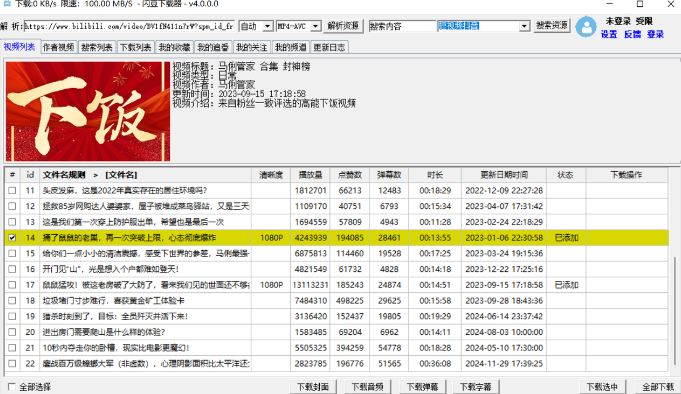Image resolution: width=681 pixels, height=394 pixels.
Task: Click the 登录 login link
Action: [655, 34]
